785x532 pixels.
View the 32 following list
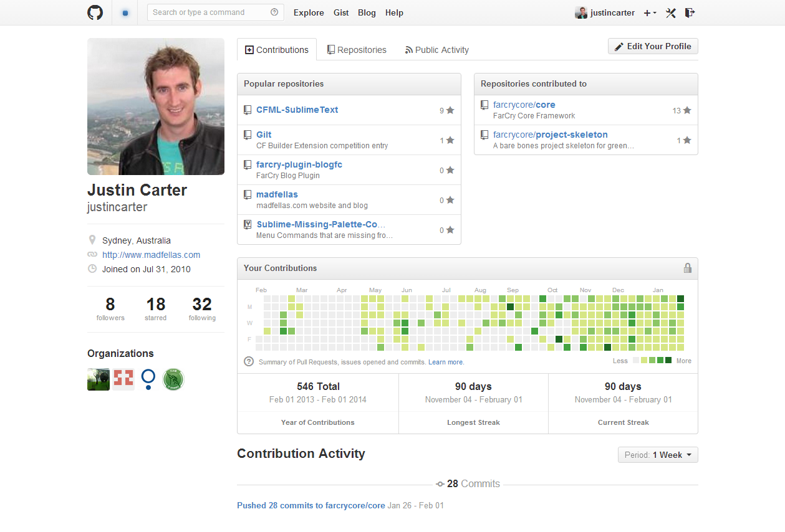tap(202, 308)
